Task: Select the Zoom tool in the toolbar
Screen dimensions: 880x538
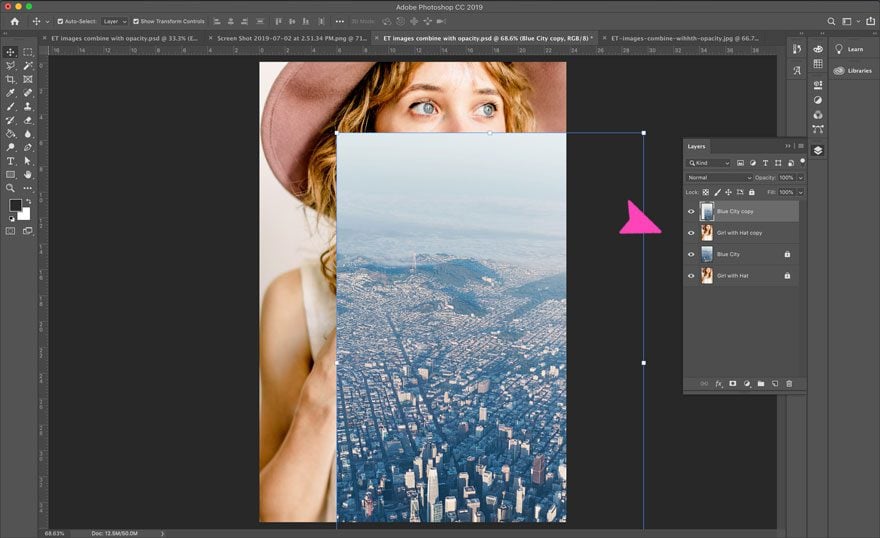Action: [x=11, y=187]
